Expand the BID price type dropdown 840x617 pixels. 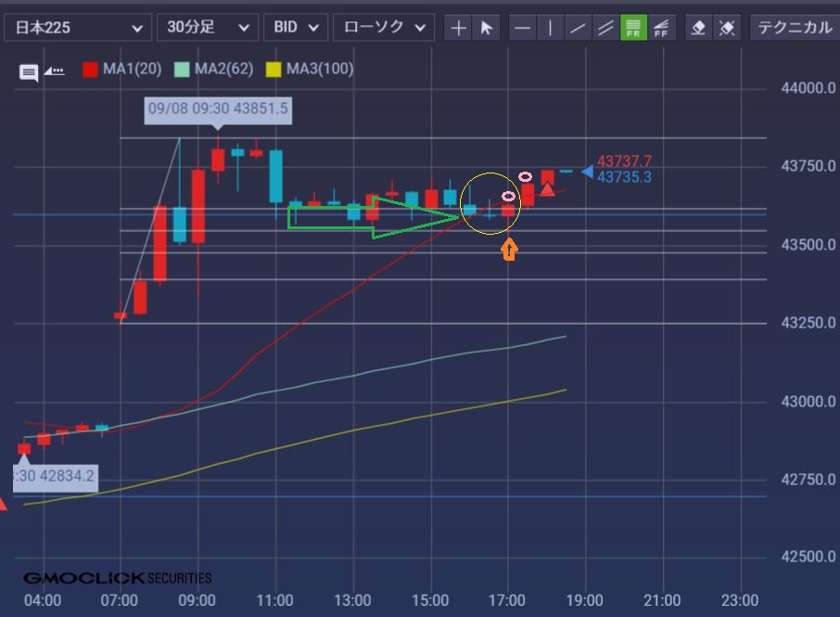(x=296, y=28)
